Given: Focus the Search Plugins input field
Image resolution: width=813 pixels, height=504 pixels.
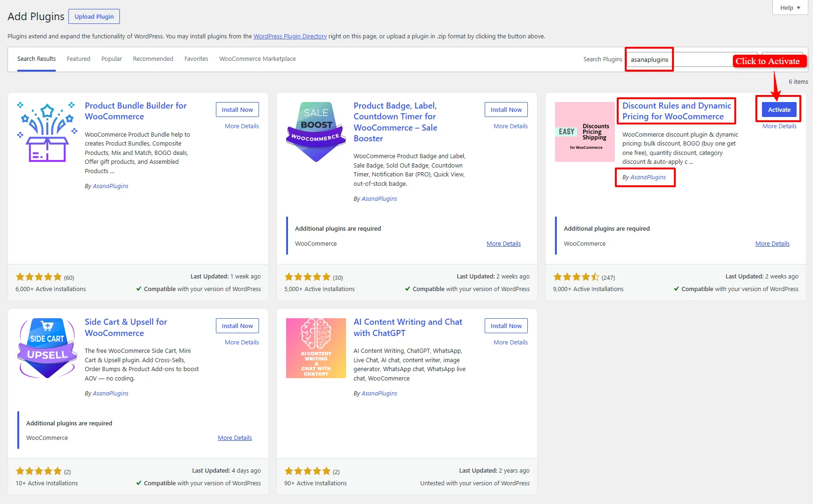Looking at the screenshot, I should tap(692, 59).
